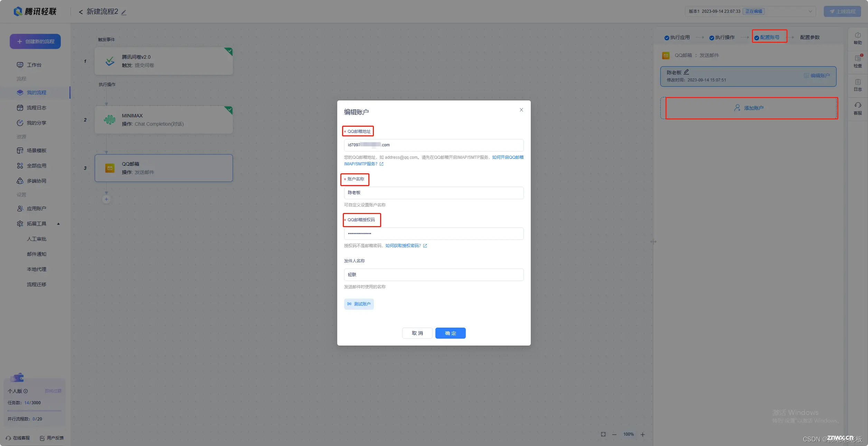The image size is (868, 446).
Task: Click the 任务数 progress bar
Action: pos(34,411)
